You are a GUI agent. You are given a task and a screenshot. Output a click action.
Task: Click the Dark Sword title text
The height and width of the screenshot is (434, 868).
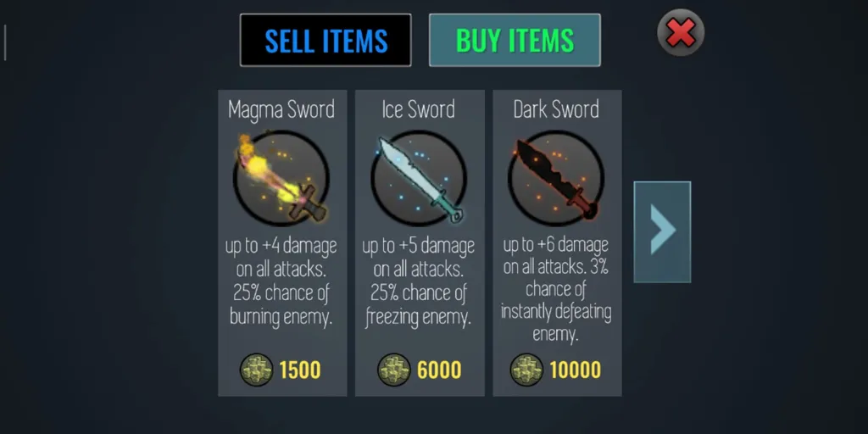(x=556, y=109)
